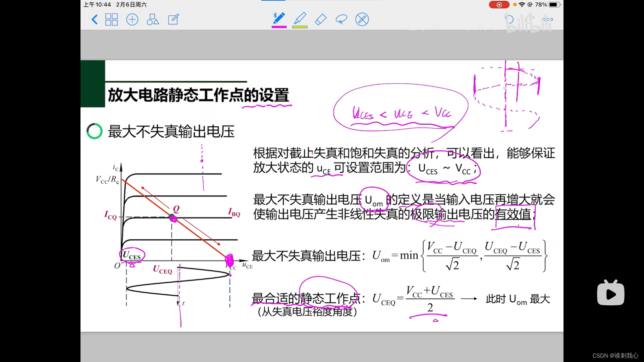Screen dimensions: 644x362
Task: Open the three-dots more options menu
Action: point(547,19)
